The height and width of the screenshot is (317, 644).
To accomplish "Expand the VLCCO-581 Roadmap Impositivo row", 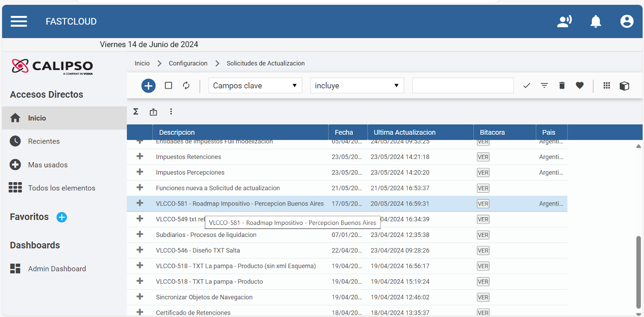I will [x=140, y=203].
